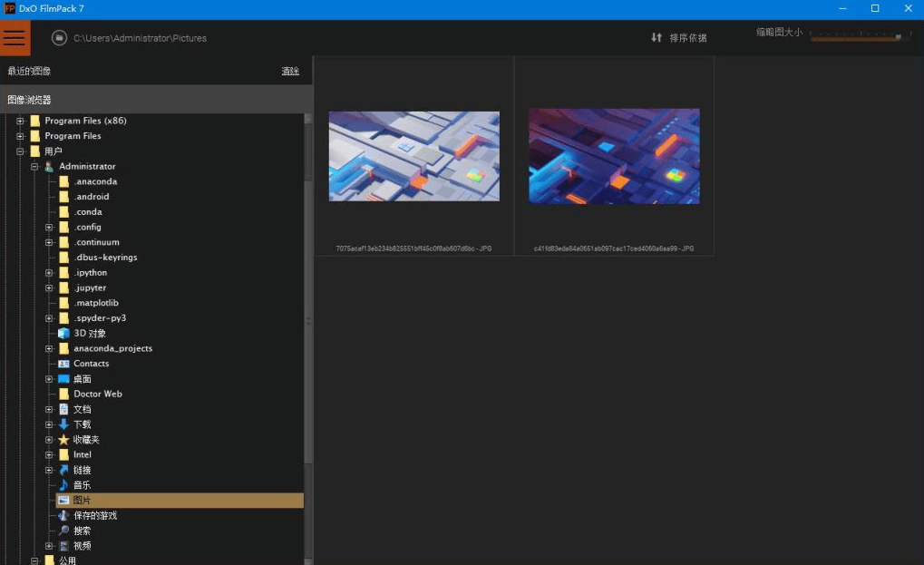Click the 桌面 desktop icon
This screenshot has width=924, height=565.
[63, 379]
